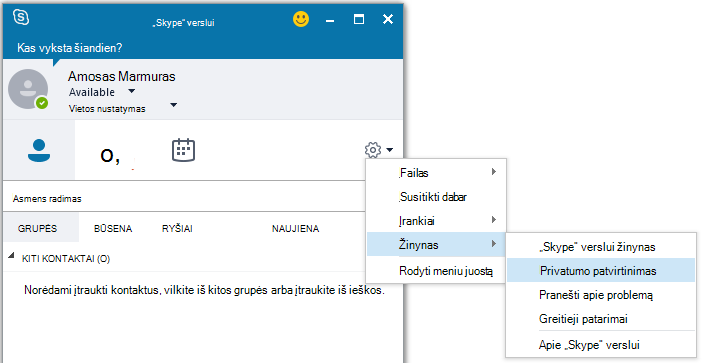Switch to NAUJIENA tab
Image resolution: width=704 pixels, height=363 pixels.
295,228
